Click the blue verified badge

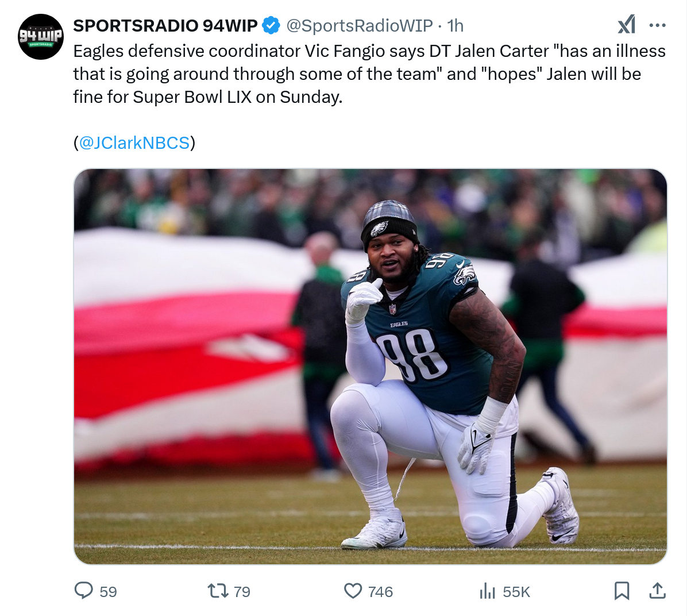[x=271, y=25]
